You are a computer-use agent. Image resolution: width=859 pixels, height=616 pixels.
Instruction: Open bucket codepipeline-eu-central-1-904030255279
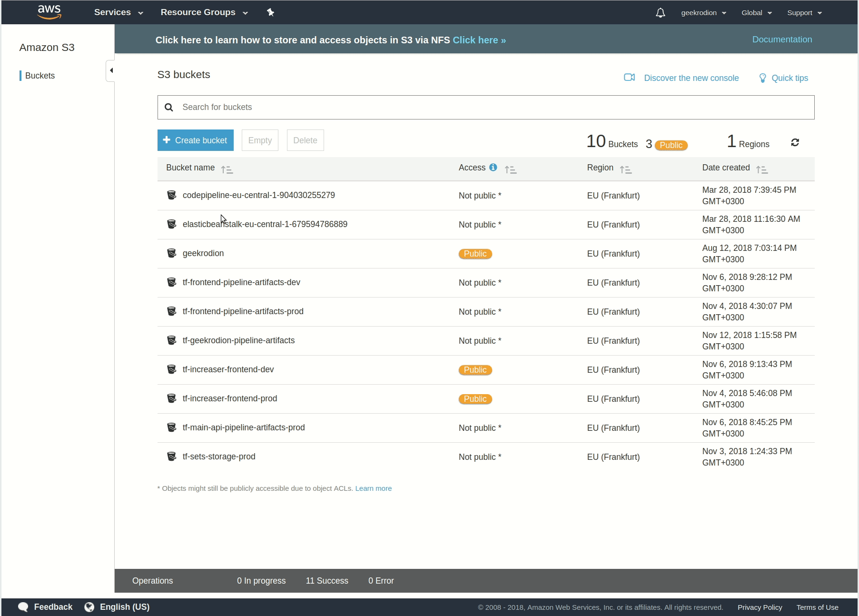coord(258,195)
